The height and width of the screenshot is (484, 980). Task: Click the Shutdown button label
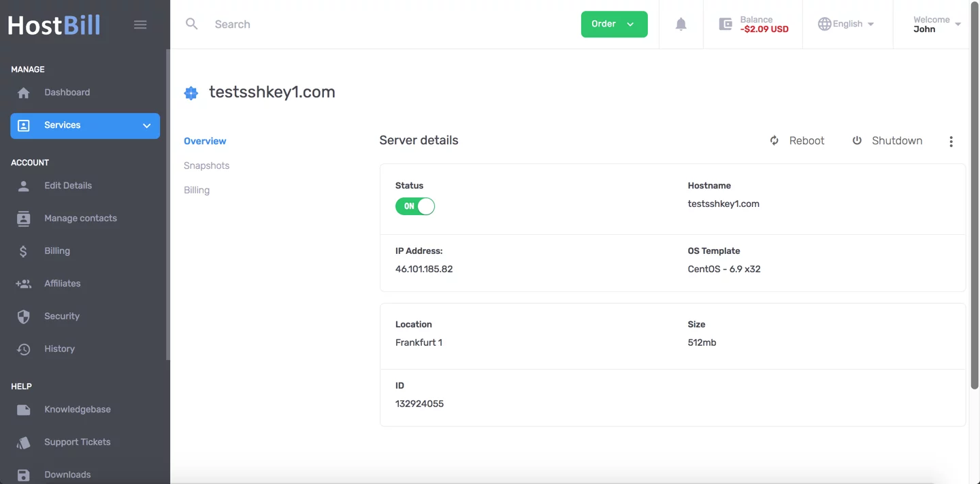click(897, 141)
